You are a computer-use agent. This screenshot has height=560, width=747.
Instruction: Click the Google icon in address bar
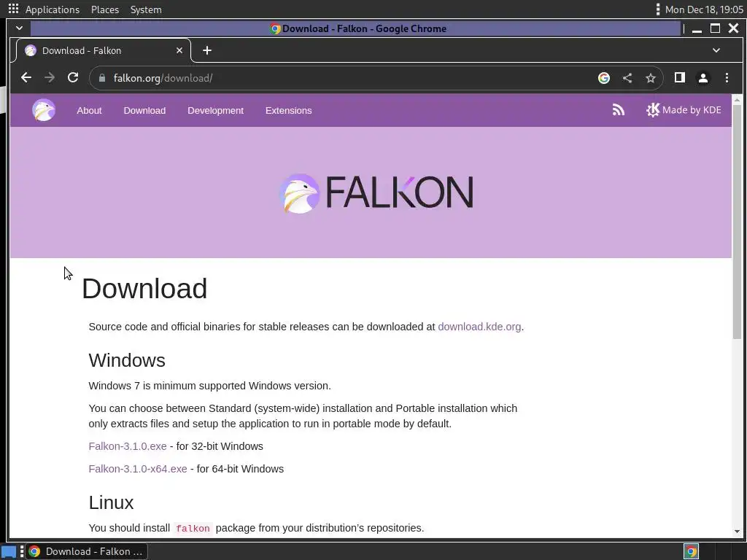(603, 78)
